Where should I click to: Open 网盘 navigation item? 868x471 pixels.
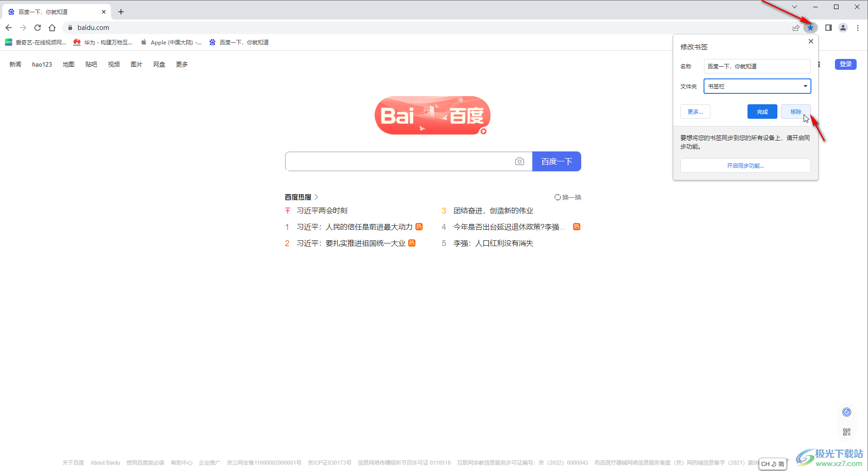tap(159, 64)
